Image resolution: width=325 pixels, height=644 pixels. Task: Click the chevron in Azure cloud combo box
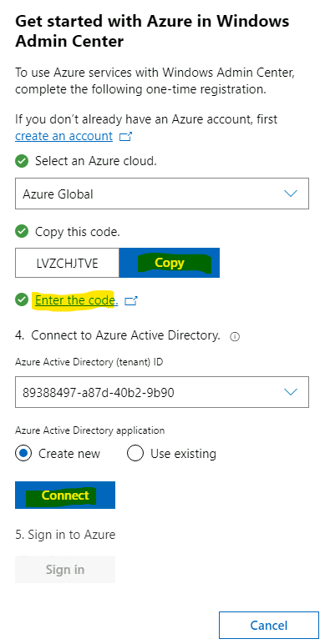pos(291,194)
